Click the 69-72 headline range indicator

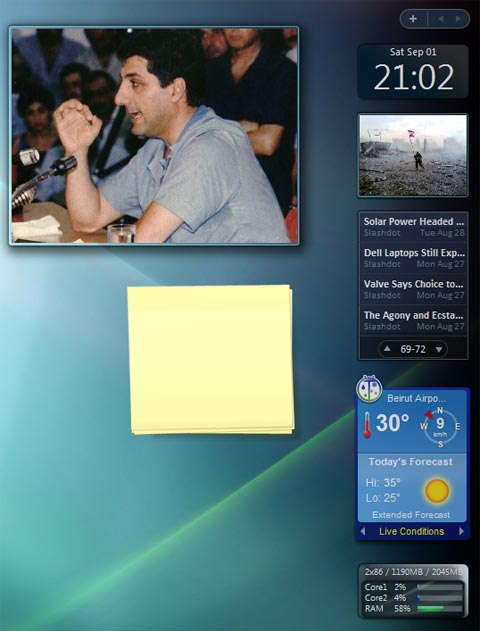413,349
